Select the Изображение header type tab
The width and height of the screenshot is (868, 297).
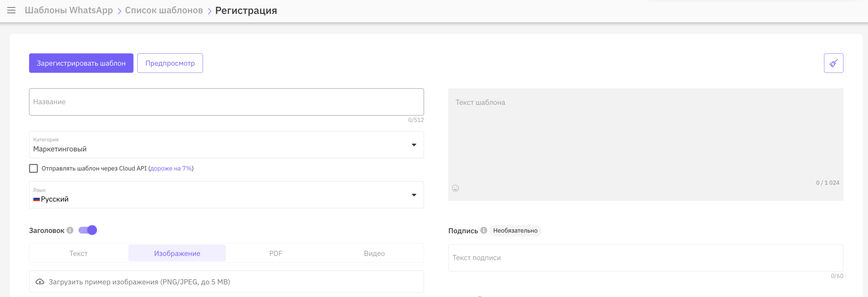click(x=177, y=253)
